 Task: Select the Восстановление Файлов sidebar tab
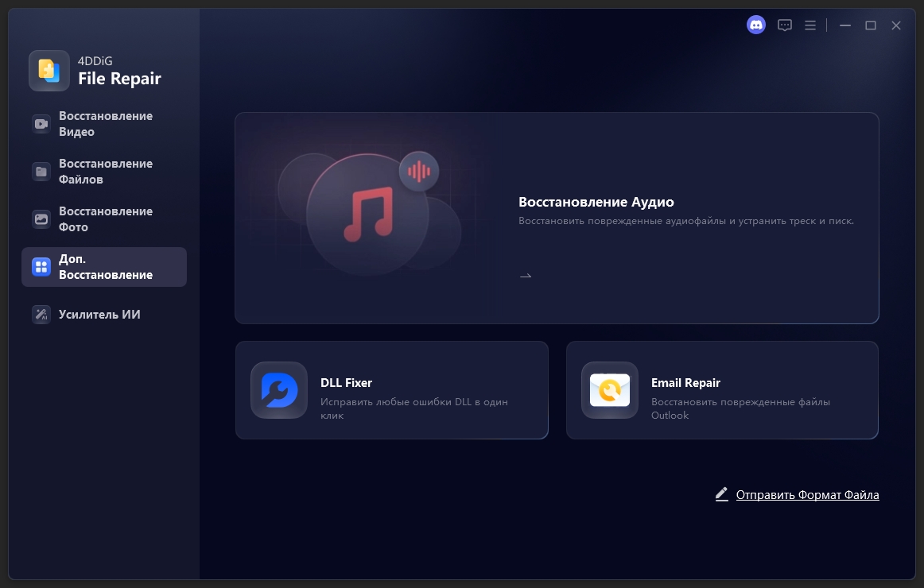(104, 172)
